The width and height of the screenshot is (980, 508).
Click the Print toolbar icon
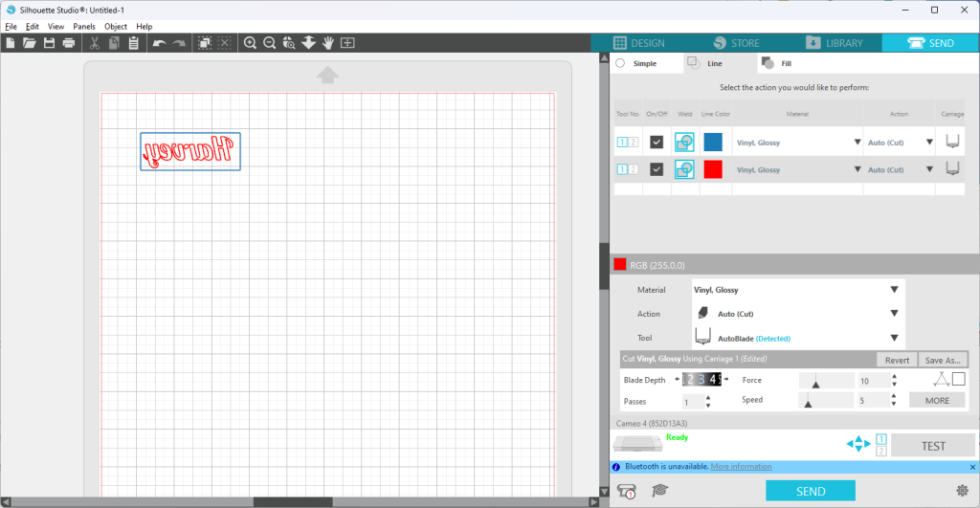point(69,43)
